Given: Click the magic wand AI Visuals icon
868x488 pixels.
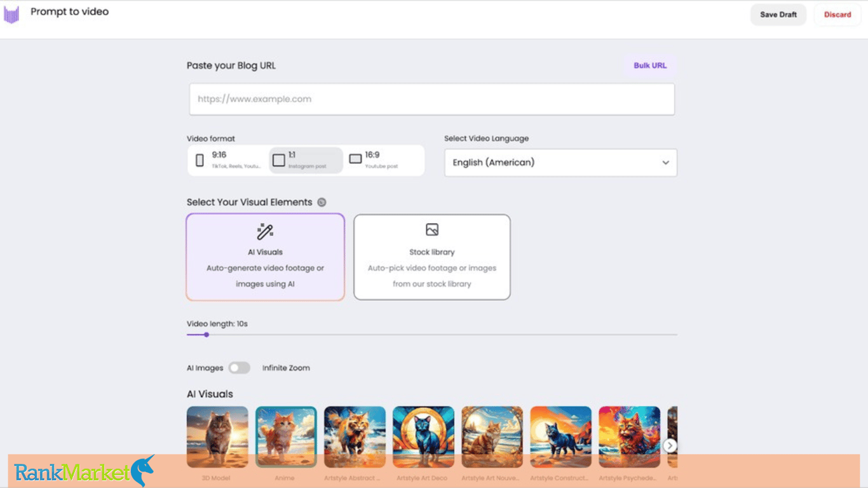Looking at the screenshot, I should (x=265, y=232).
